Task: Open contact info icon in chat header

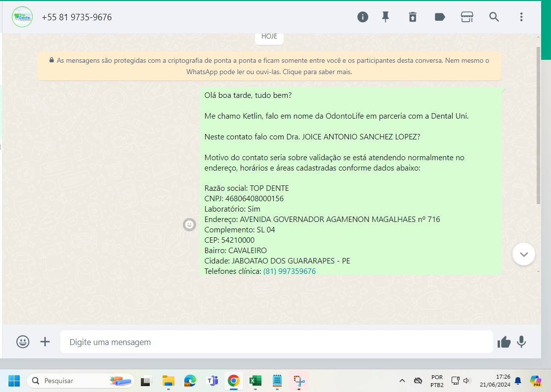Action: click(363, 17)
